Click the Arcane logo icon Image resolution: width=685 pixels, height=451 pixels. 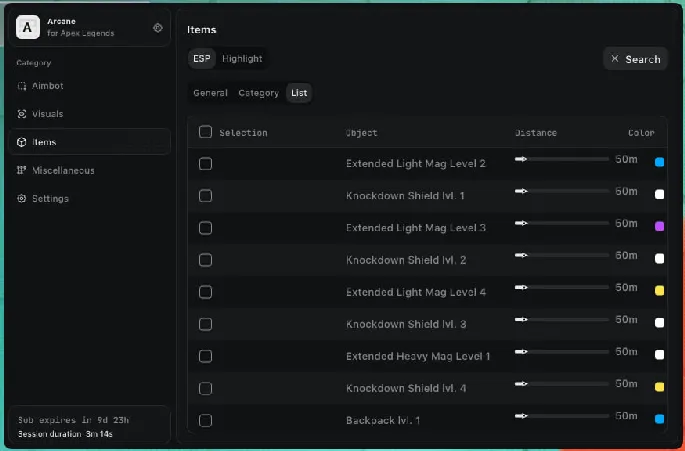tap(29, 28)
